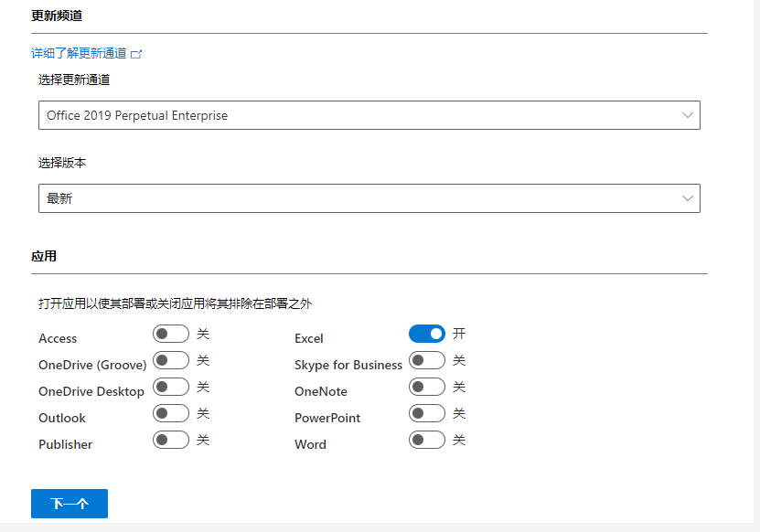Enable the OneDrive (Groove) toggle

click(x=171, y=360)
